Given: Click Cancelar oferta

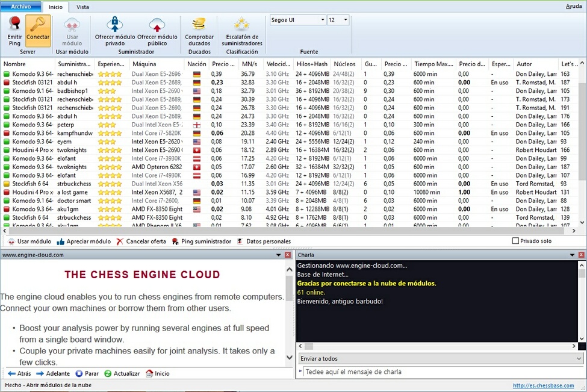Looking at the screenshot, I should coord(141,241).
